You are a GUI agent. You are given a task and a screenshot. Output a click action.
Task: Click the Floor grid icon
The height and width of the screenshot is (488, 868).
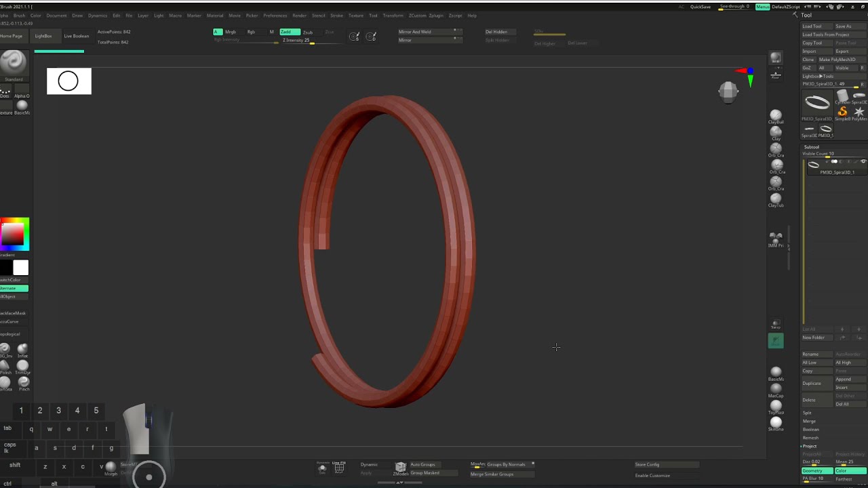776,74
